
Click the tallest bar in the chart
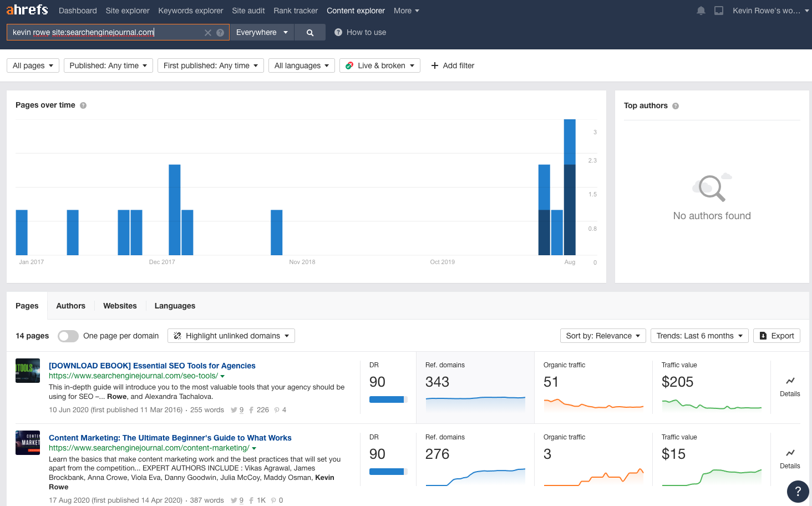click(x=570, y=187)
